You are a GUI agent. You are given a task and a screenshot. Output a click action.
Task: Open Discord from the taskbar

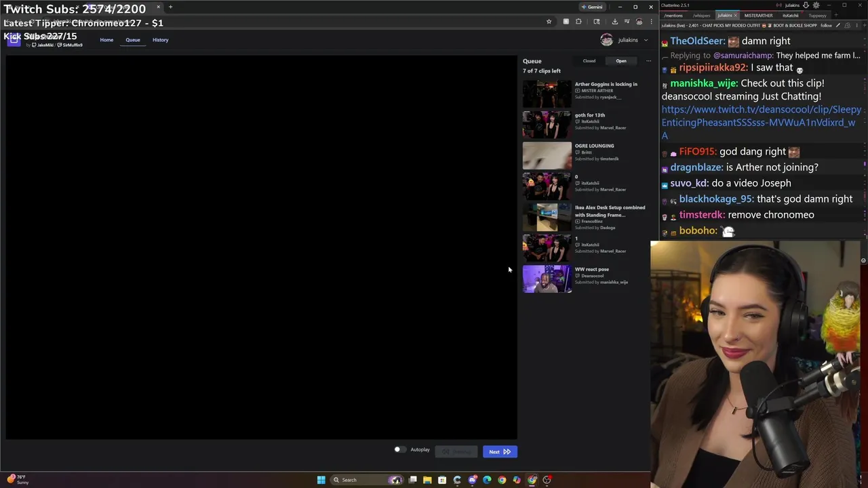(x=473, y=480)
